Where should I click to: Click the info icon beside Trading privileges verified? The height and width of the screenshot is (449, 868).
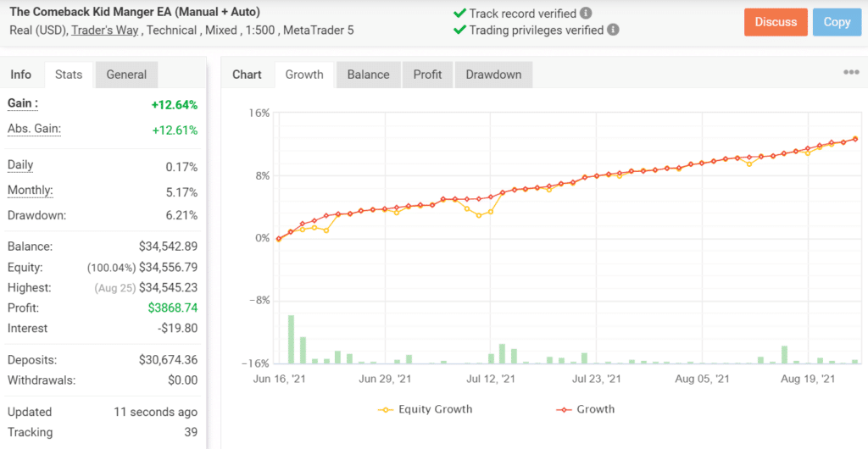point(614,30)
